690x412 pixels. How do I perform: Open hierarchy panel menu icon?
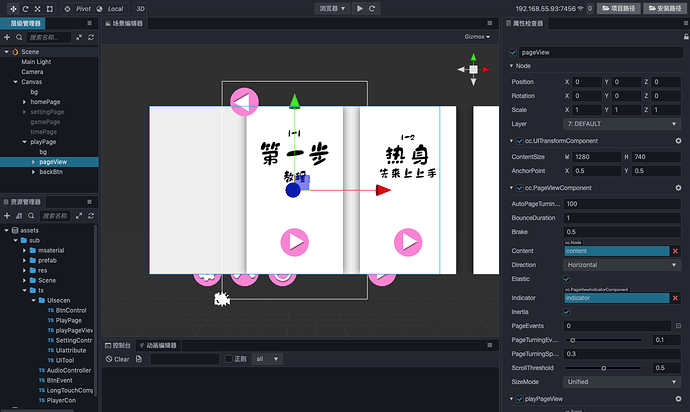[x=89, y=23]
